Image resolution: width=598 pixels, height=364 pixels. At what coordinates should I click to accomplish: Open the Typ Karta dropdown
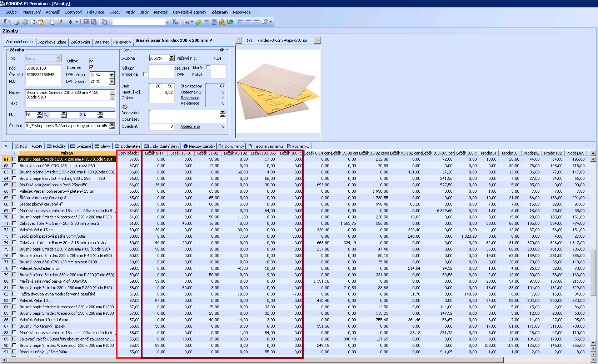click(59, 59)
